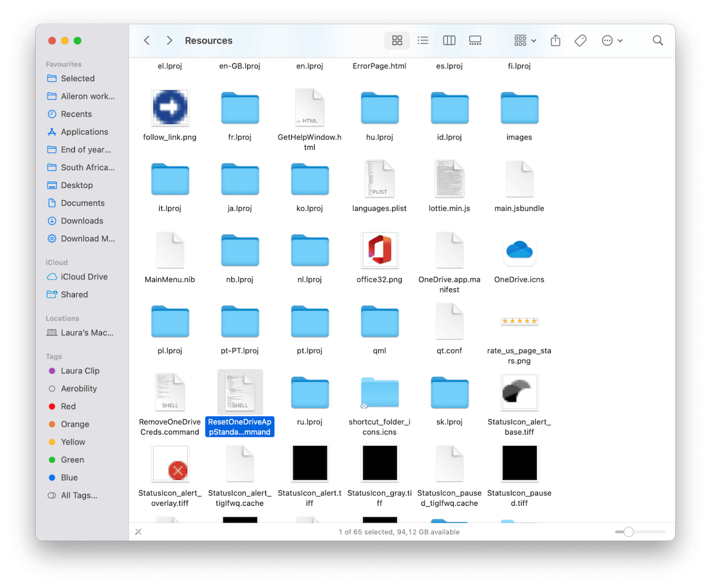
Task: Open the Share menu from the toolbar
Action: pos(555,40)
